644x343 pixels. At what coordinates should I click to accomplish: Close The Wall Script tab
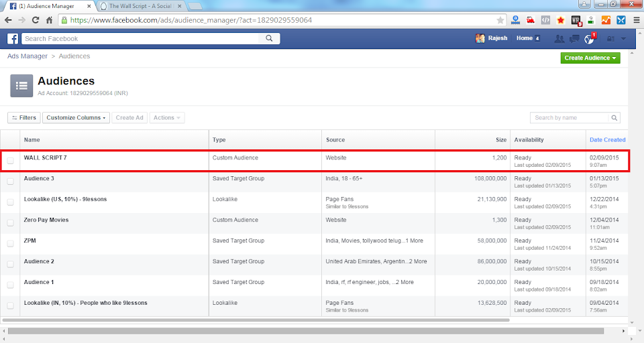(x=180, y=6)
